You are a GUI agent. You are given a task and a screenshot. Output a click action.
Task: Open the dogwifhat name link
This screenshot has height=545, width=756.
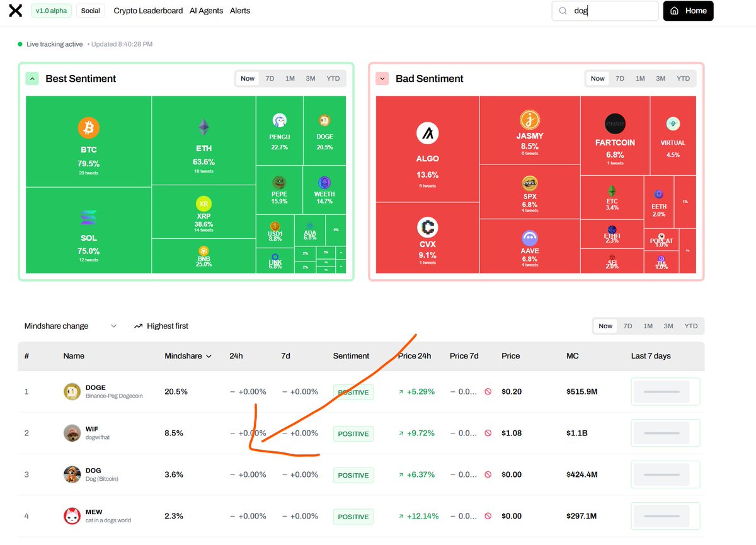click(98, 437)
